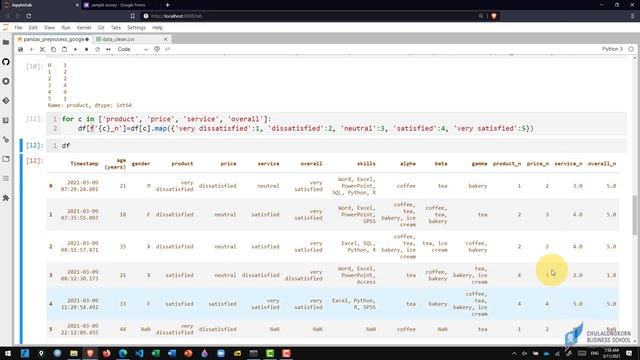Insert a cell below with plus icon
The width and height of the screenshot is (640, 360).
pyautogui.click(x=31, y=49)
